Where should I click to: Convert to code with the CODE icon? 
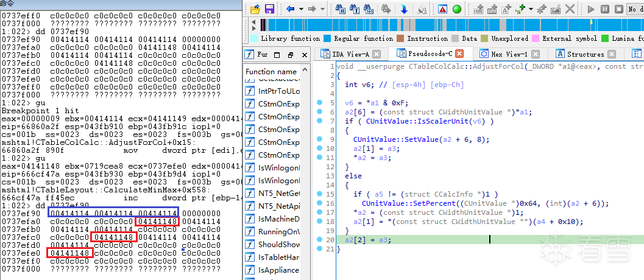[x=478, y=9]
